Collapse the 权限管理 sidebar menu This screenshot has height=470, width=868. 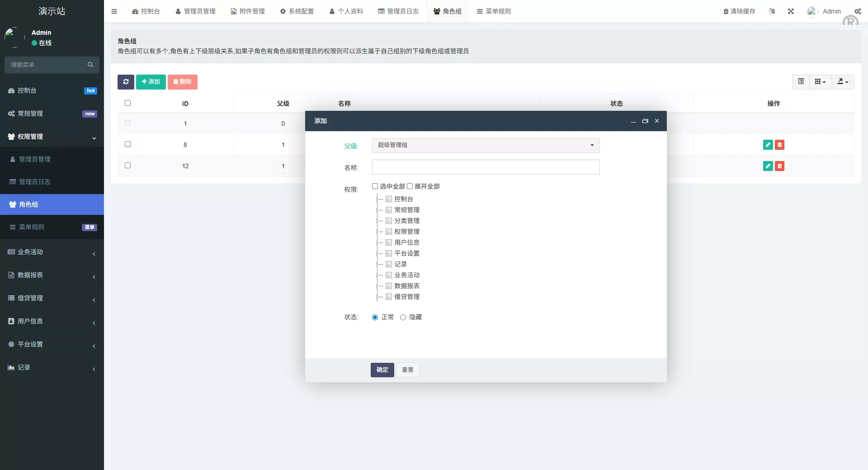coord(52,137)
